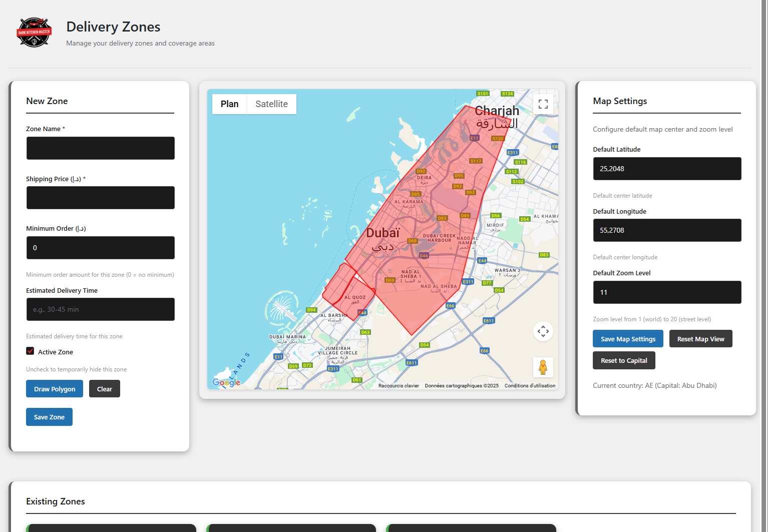This screenshot has height=532, width=768.
Task: Click the DUBAI MARINA map label
Action: 287,337
